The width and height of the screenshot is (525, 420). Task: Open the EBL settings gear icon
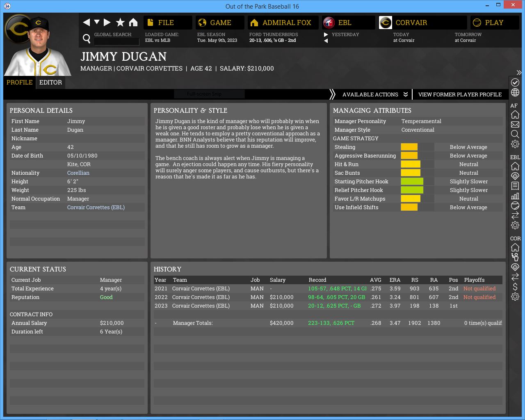click(x=515, y=225)
